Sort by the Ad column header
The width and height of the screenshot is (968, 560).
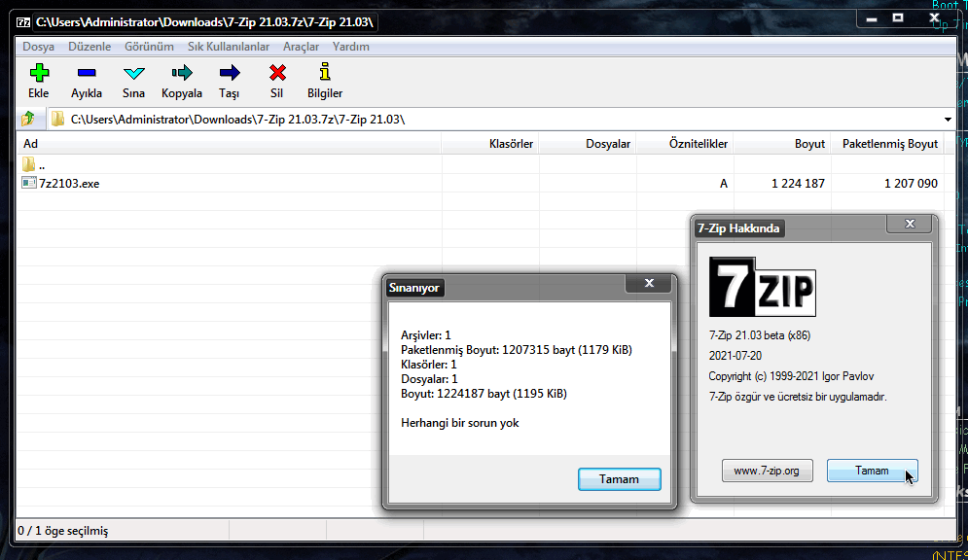(x=229, y=144)
